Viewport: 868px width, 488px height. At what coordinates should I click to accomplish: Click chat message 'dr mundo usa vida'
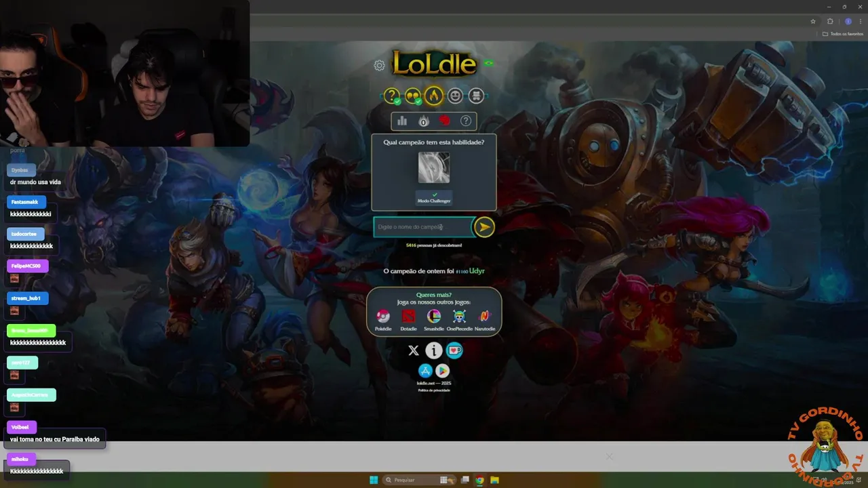35,182
